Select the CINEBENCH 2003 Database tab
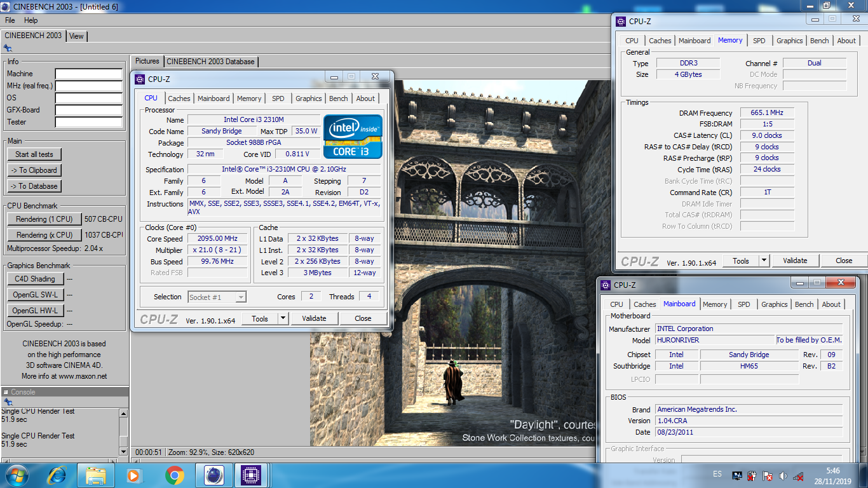 (211, 62)
